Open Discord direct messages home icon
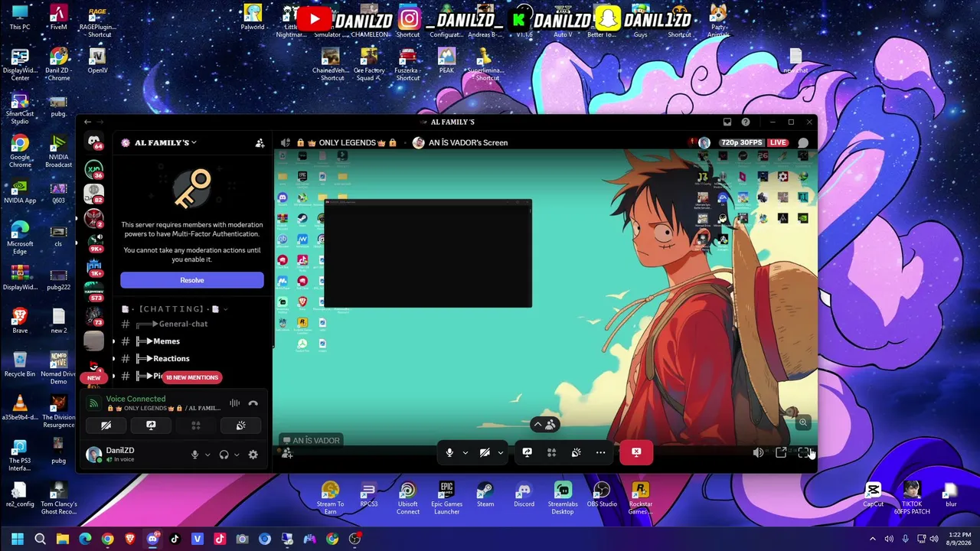980x551 pixels. tap(94, 141)
